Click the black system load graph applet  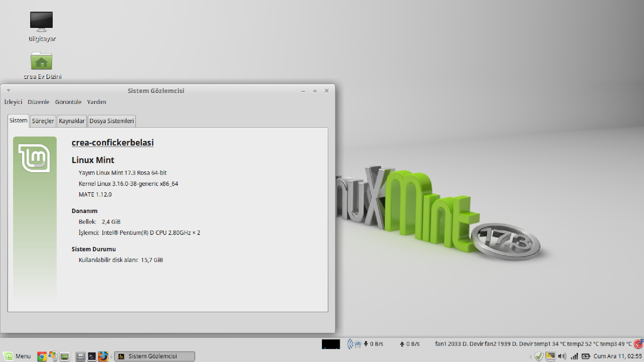click(331, 344)
